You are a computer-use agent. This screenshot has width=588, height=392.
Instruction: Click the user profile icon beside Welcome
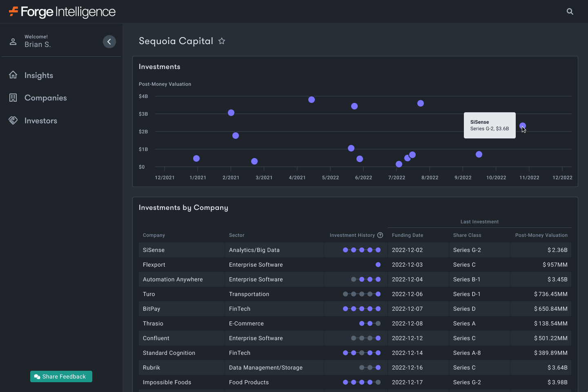pyautogui.click(x=13, y=41)
